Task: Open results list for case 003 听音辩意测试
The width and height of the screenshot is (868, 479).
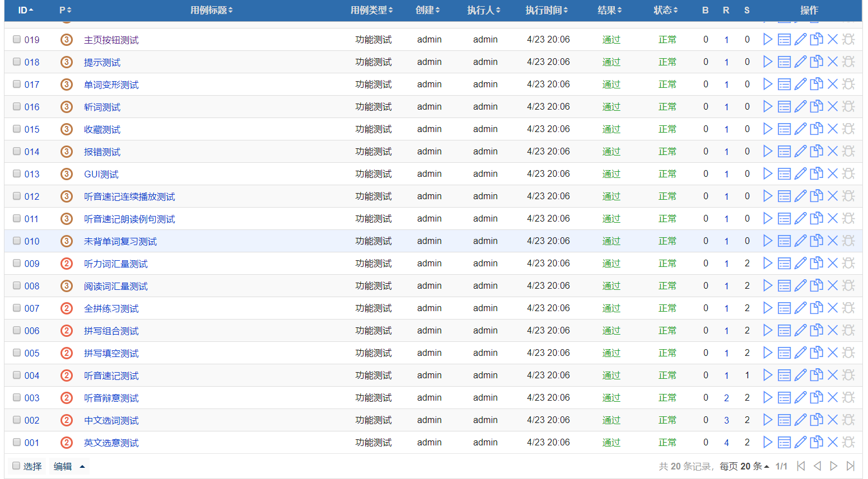Action: [x=784, y=397]
